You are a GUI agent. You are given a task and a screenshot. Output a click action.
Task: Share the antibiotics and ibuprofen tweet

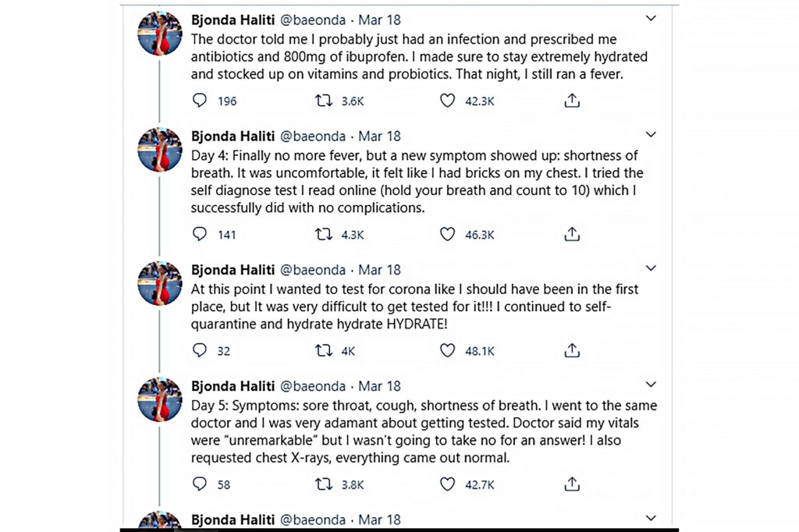pyautogui.click(x=572, y=101)
